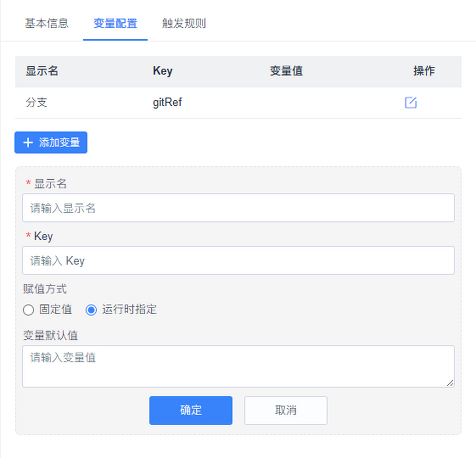Click the 变量值 column header

click(286, 71)
